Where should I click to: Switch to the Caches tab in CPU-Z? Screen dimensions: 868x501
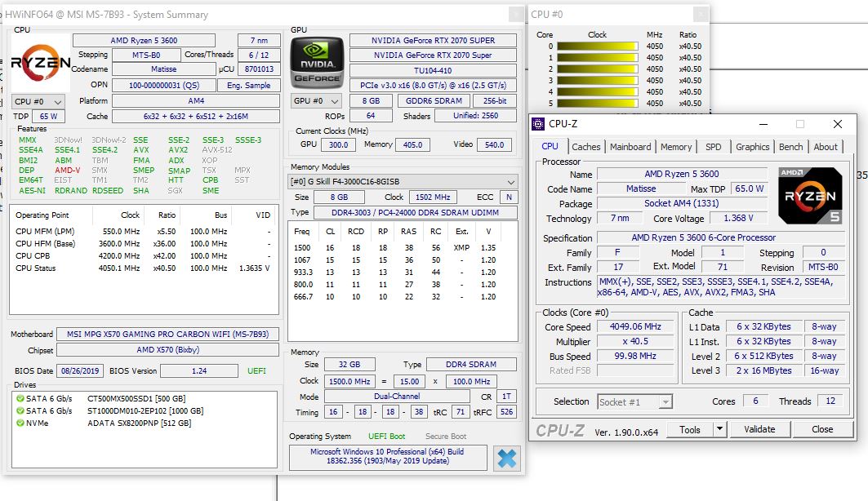pos(585,147)
